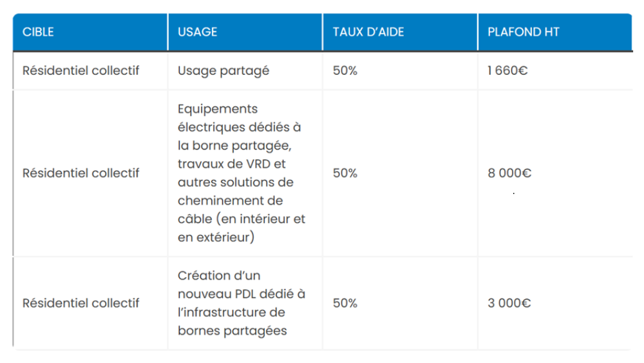Select the 3 000€ ceiling value

pyautogui.click(x=509, y=303)
